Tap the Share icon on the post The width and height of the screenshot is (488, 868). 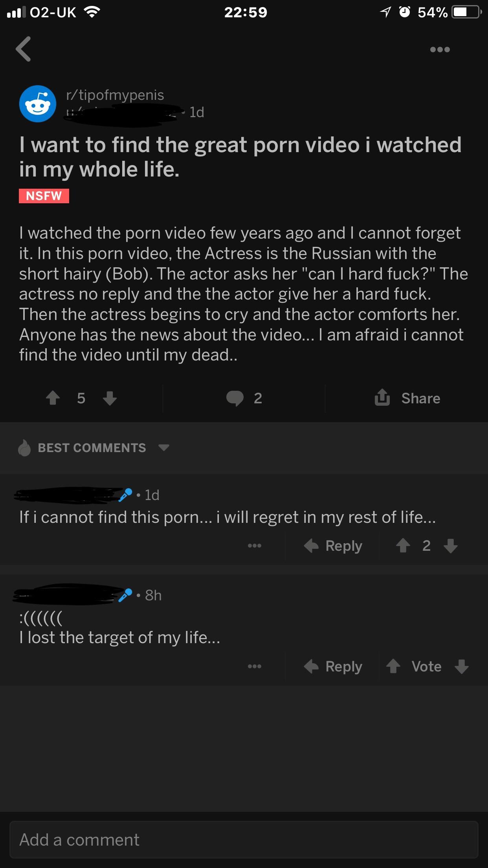click(x=382, y=397)
